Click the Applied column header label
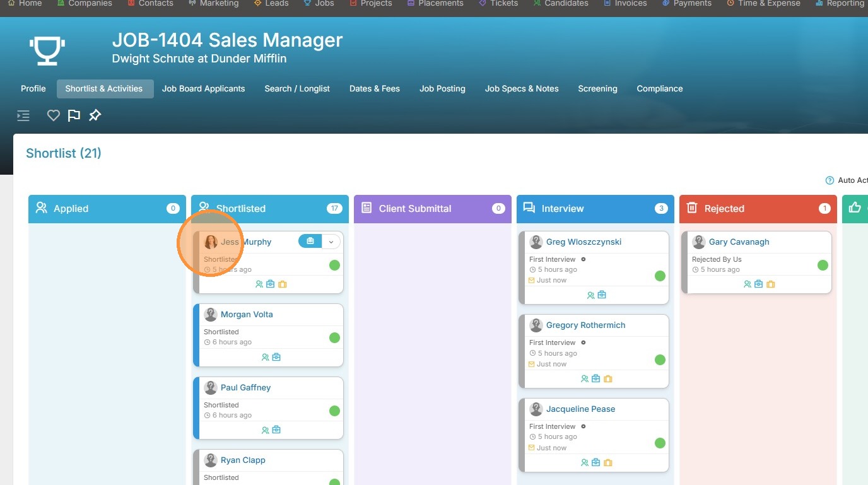This screenshot has width=868, height=485. pos(71,208)
